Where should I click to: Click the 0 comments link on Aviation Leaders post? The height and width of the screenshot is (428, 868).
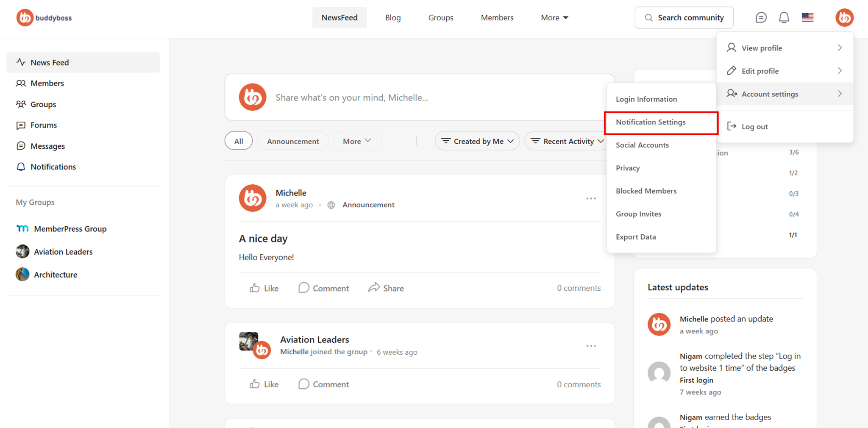pos(579,384)
